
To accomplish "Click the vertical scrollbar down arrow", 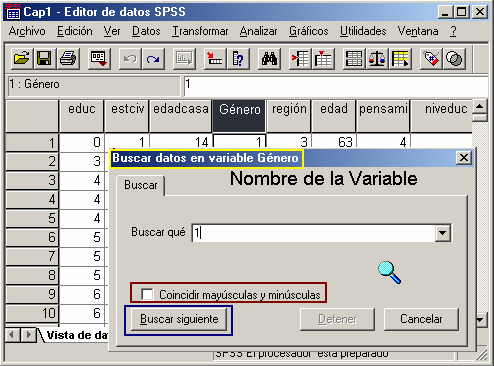I will [481, 320].
